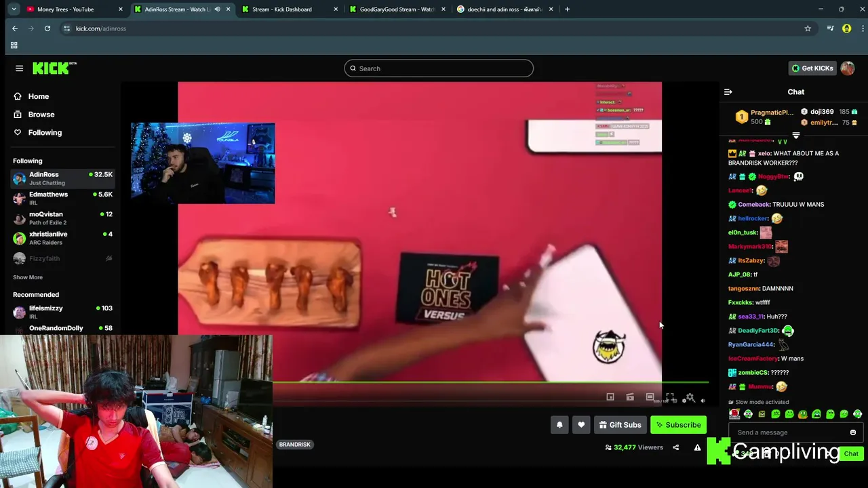
Task: Mute the AdinRoss tab audio icon
Action: (217, 9)
